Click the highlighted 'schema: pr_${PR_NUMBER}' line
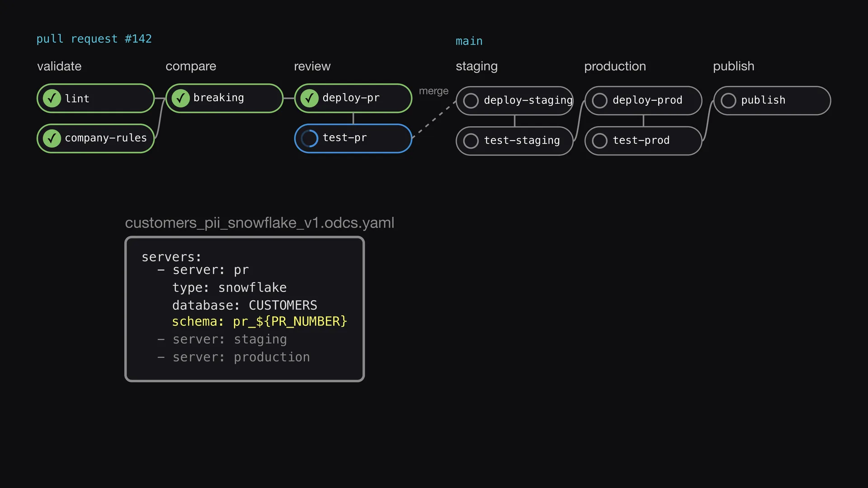 click(x=259, y=322)
